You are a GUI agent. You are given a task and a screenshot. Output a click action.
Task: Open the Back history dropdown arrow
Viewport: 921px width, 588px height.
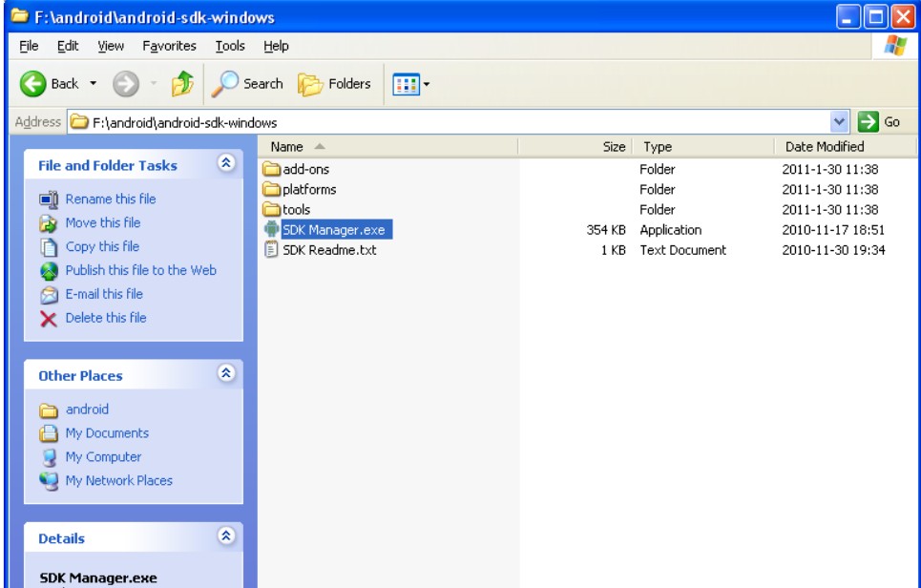pos(94,84)
